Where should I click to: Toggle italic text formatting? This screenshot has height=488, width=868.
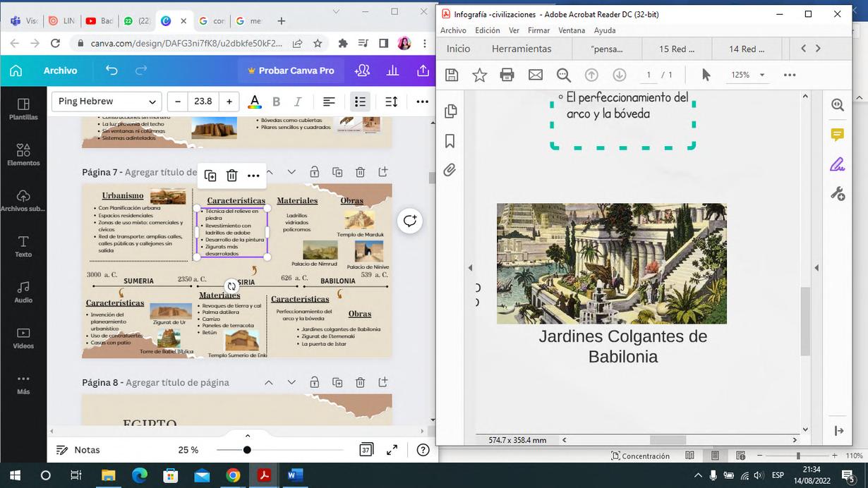click(298, 102)
